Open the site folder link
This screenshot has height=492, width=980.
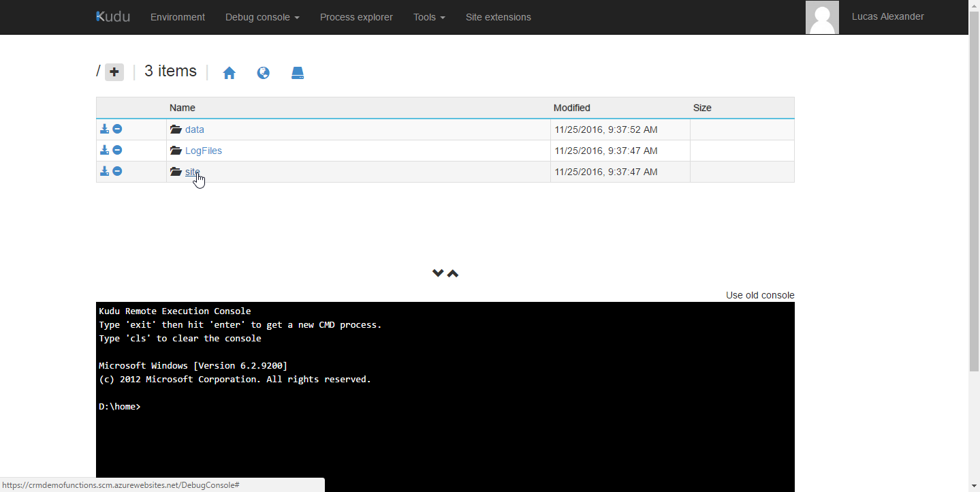pos(193,172)
